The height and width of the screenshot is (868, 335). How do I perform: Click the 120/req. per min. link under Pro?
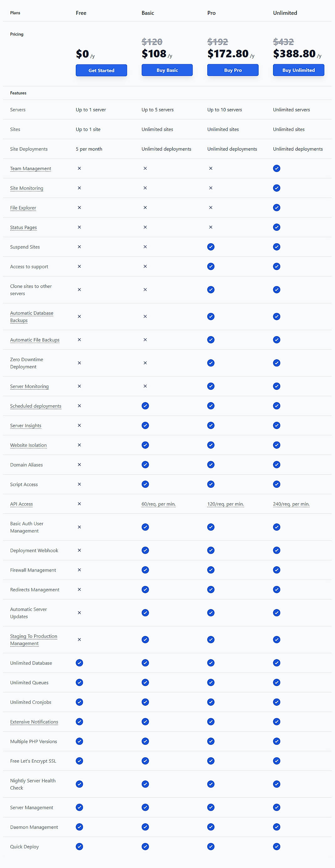pyautogui.click(x=225, y=504)
